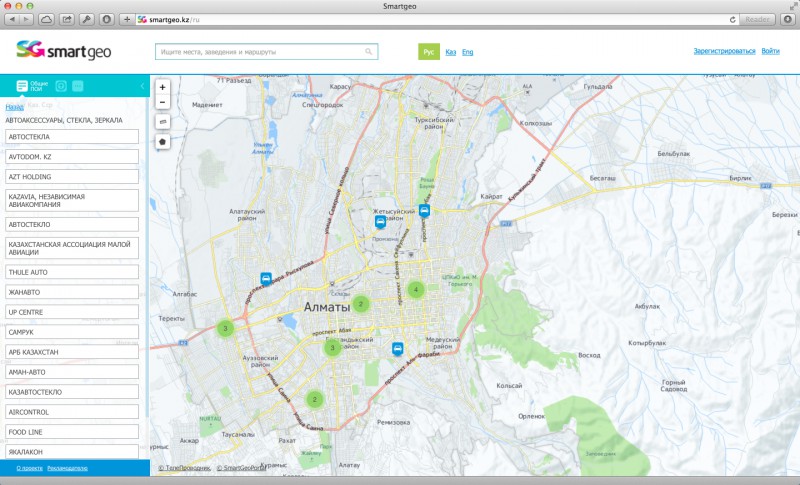Zoom out of the map
Image resolution: width=800 pixels, height=485 pixels.
click(162, 102)
